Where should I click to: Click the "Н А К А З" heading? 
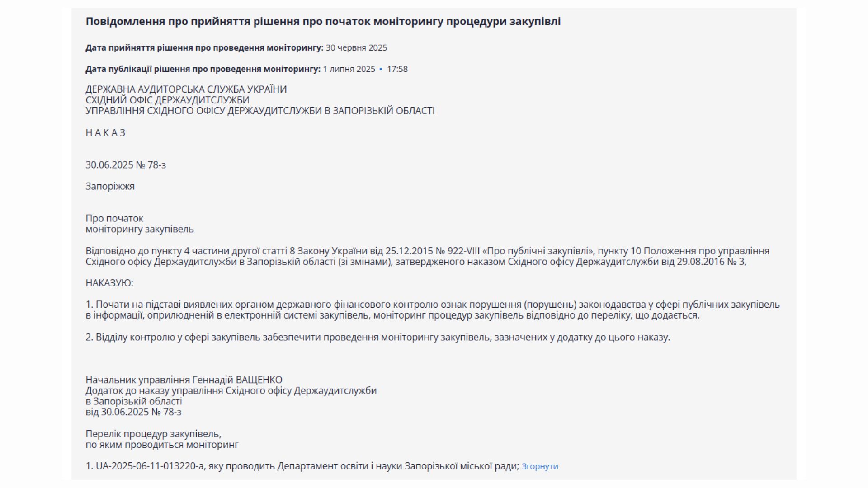pos(105,133)
